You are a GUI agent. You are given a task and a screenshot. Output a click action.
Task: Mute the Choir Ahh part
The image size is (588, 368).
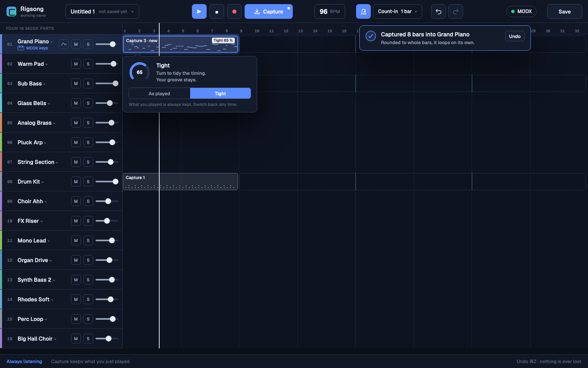76,201
